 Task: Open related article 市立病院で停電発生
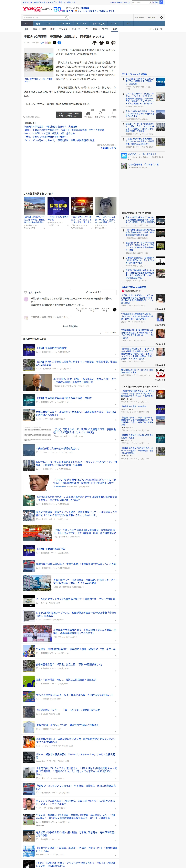pos(50,127)
